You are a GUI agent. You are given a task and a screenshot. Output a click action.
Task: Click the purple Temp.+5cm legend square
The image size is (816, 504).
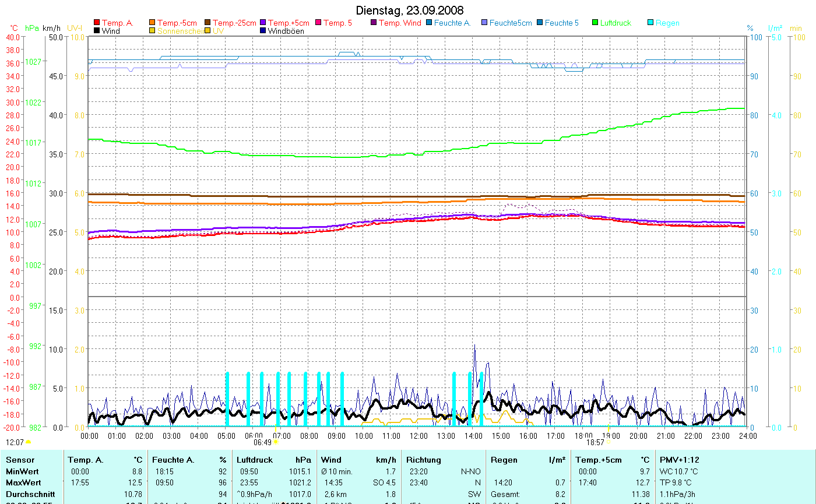point(263,23)
